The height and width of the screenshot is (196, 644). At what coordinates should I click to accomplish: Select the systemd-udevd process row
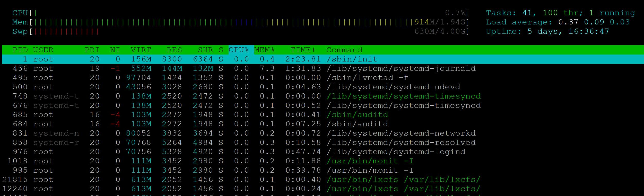point(323,87)
